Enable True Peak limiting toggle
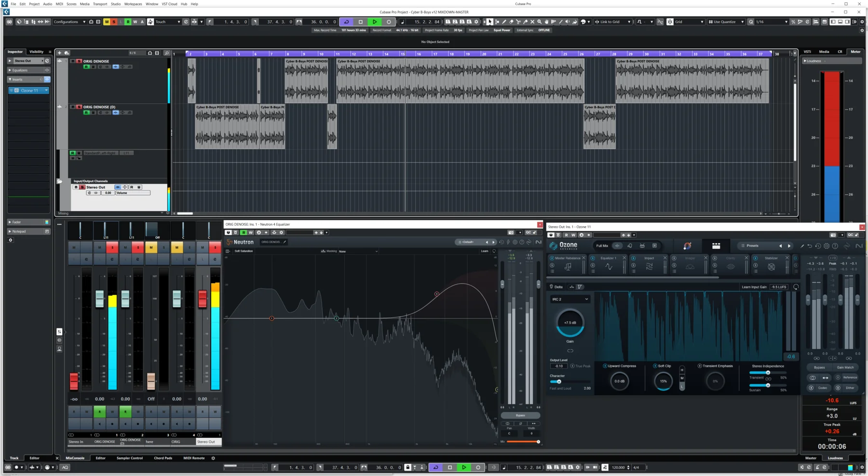Screen dimensions: 868x476 pyautogui.click(x=572, y=366)
